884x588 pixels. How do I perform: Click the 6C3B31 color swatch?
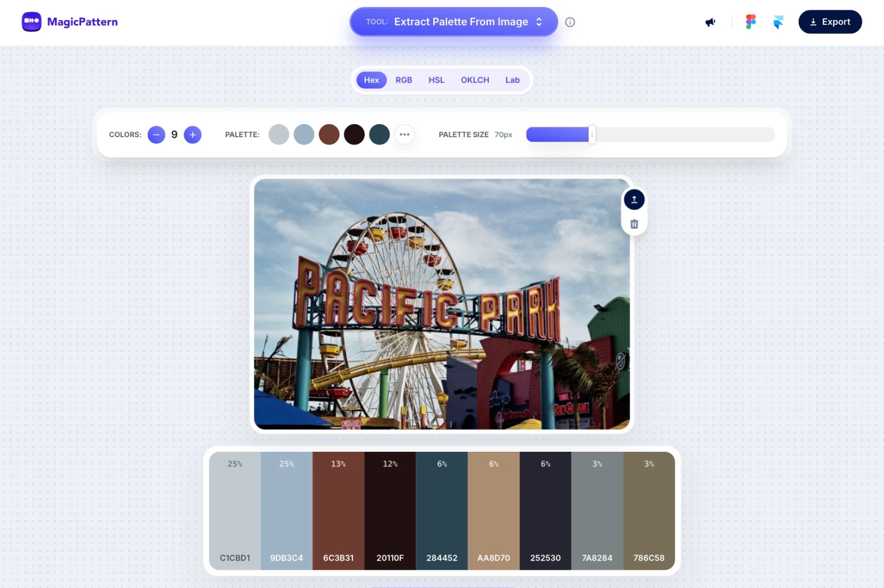pyautogui.click(x=338, y=511)
